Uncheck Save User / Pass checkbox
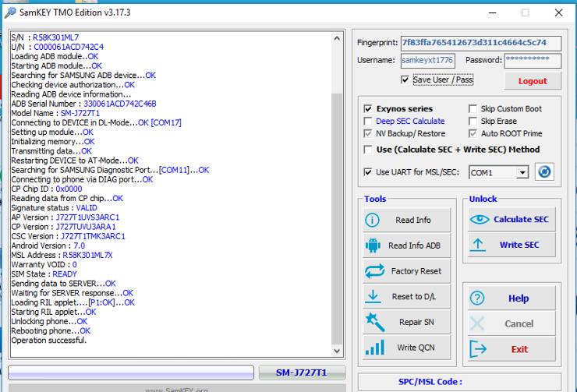577x392 pixels. tap(405, 79)
